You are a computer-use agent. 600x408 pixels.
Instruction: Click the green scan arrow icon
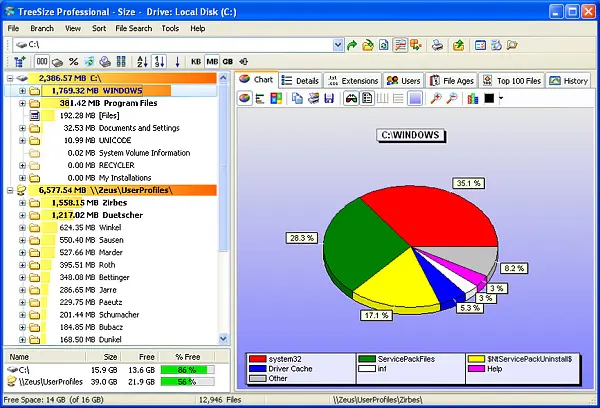pos(352,45)
